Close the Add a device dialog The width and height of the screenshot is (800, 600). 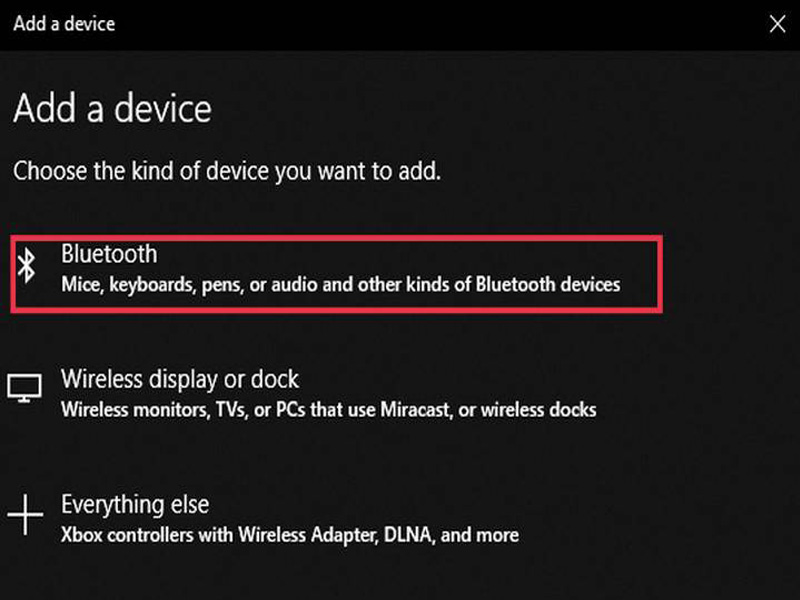click(x=778, y=23)
